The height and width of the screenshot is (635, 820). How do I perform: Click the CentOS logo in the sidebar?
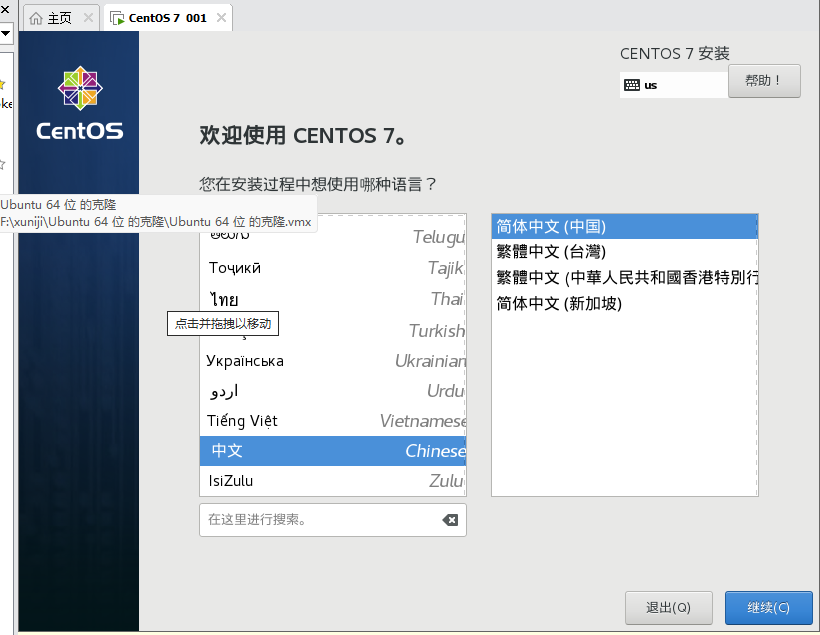(79, 103)
